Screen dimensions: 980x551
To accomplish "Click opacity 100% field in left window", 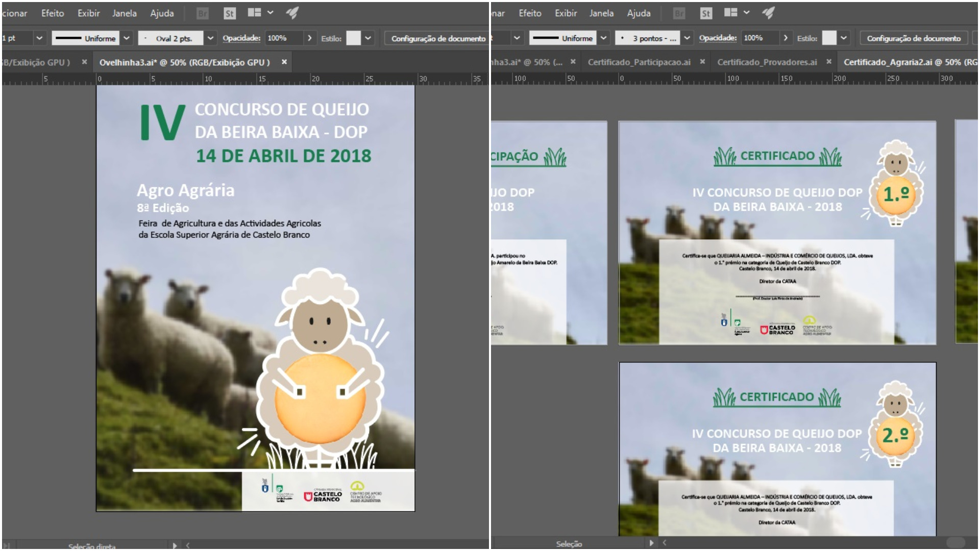I will click(284, 38).
